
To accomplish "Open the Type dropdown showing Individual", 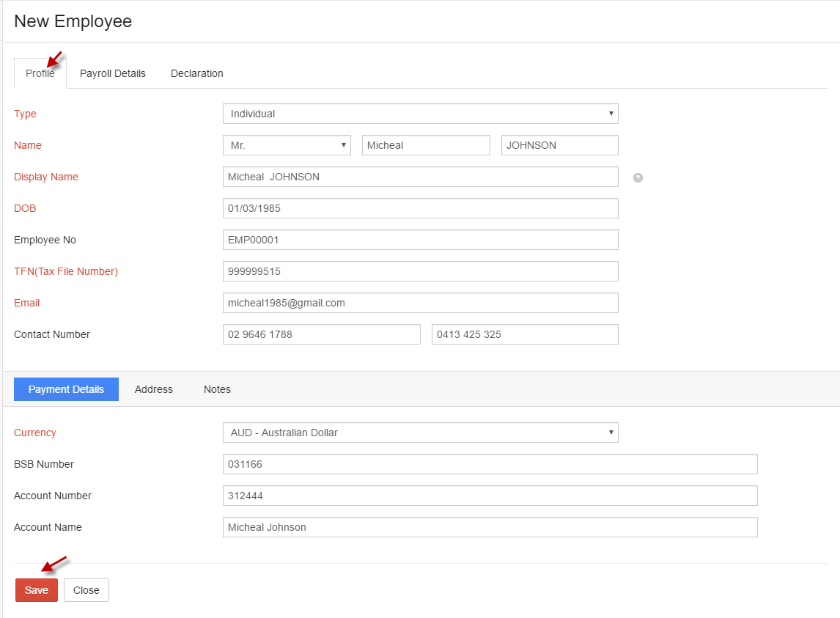I will [x=420, y=114].
